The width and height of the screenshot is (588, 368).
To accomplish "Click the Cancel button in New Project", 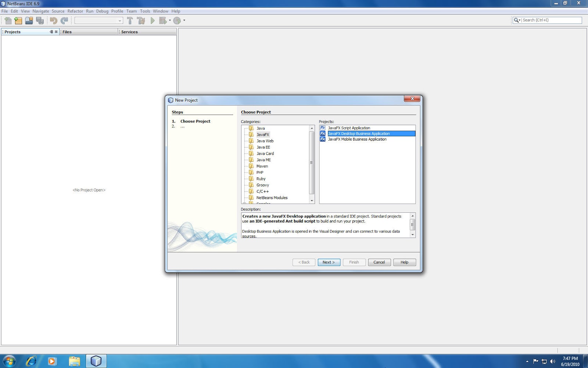I will pos(379,262).
